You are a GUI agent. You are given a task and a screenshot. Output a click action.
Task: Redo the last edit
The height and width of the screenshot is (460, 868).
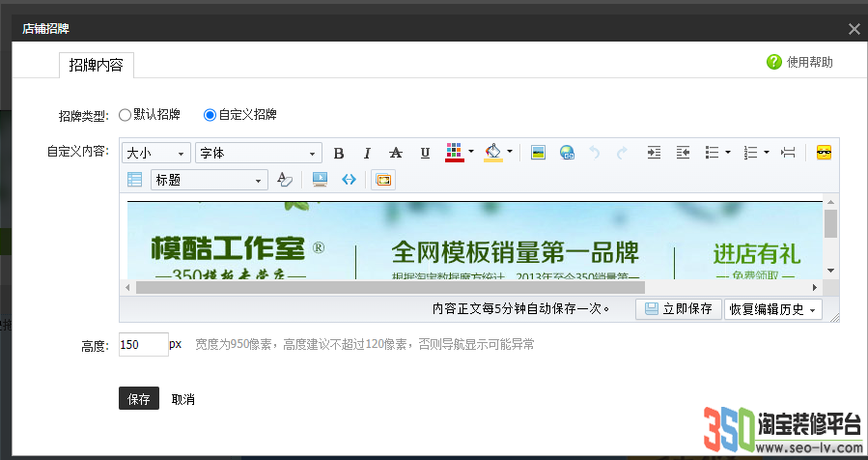click(622, 153)
